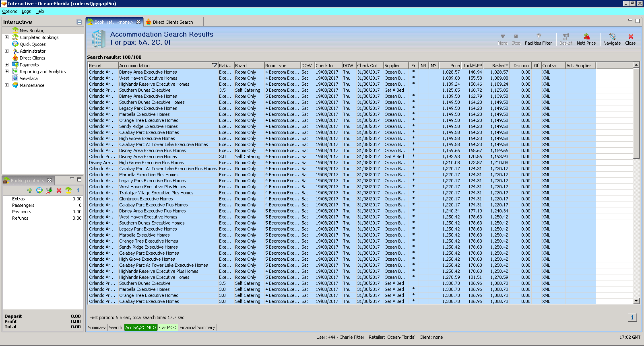Click the Passengers row in Booking contents
Image resolution: width=644 pixels, height=346 pixels.
pyautogui.click(x=43, y=205)
